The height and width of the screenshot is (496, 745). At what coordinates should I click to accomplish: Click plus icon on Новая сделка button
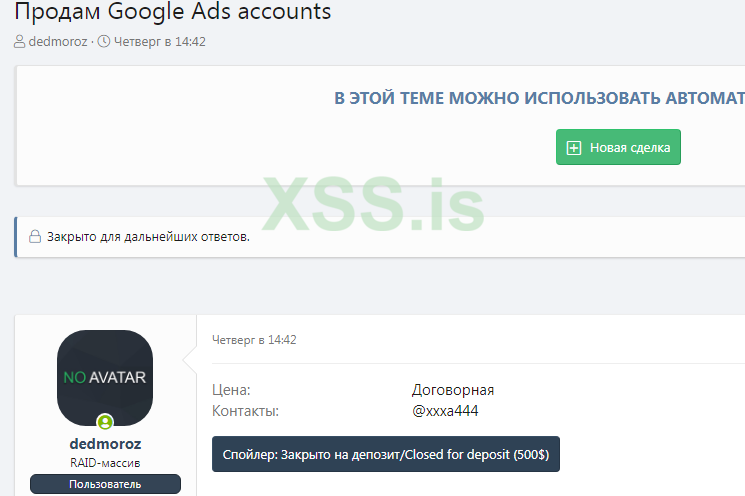coord(573,148)
